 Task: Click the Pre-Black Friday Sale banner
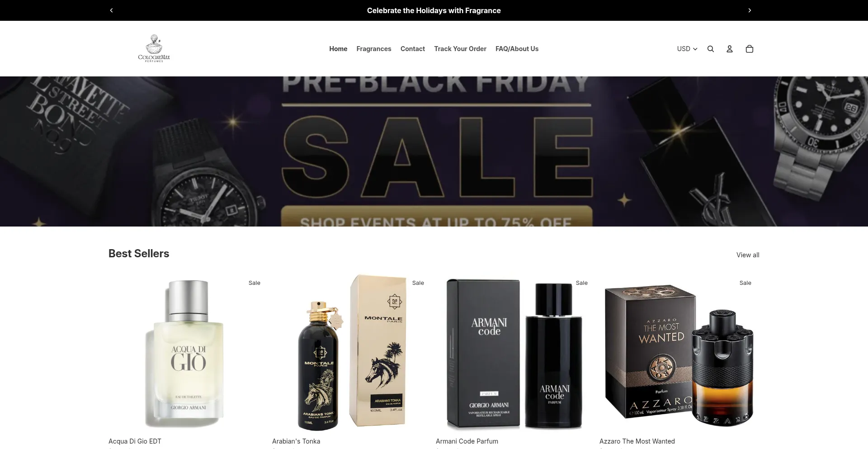pos(434,151)
